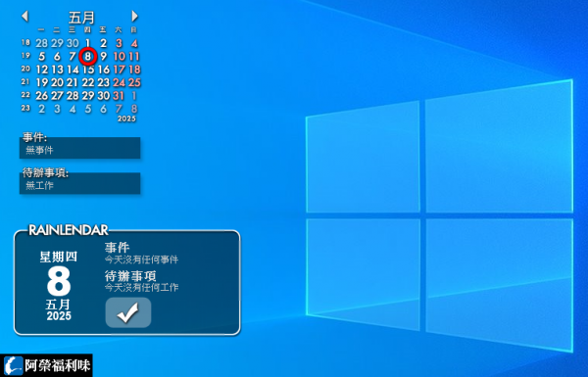588x377 pixels.
Task: Pick date 12 in week 20 row
Action: (x=41, y=70)
